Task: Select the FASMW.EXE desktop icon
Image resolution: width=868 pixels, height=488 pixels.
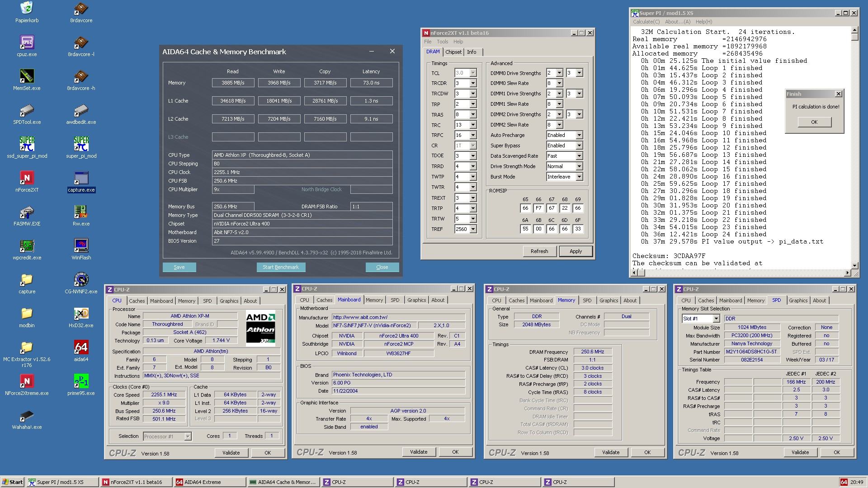Action: [x=27, y=216]
